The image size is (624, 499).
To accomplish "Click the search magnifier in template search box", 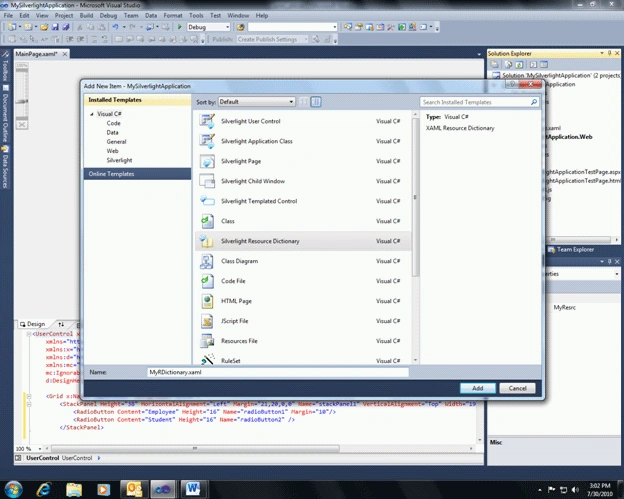I will click(x=534, y=102).
